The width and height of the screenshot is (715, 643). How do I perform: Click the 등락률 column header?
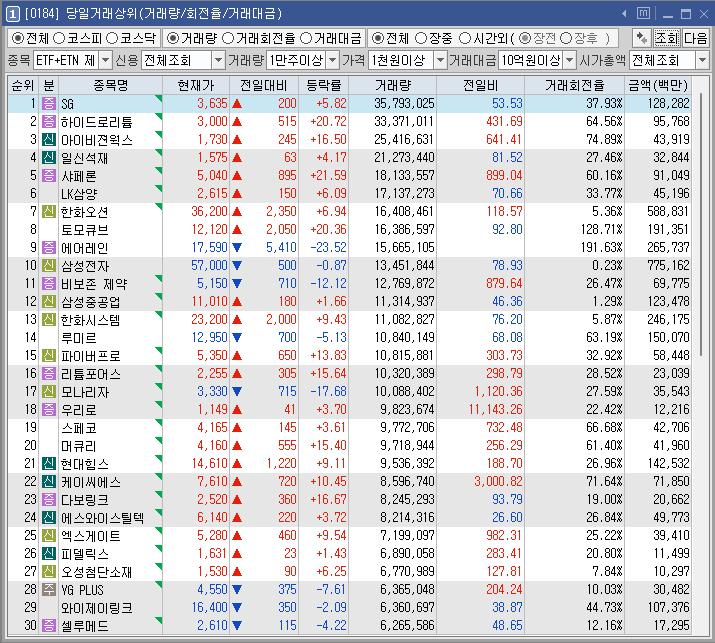pos(324,85)
